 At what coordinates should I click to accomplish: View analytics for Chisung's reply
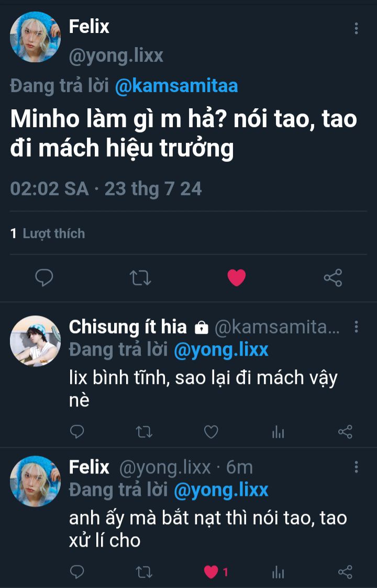(x=278, y=432)
